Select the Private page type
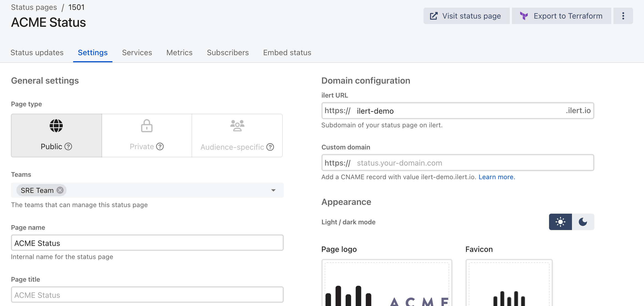Screen dimensions: 644x306 (147, 136)
